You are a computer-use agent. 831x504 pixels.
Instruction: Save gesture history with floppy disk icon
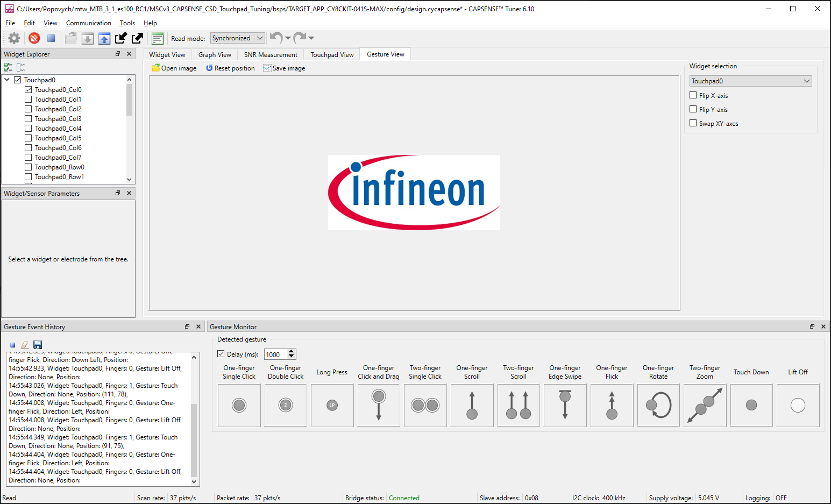coord(38,345)
